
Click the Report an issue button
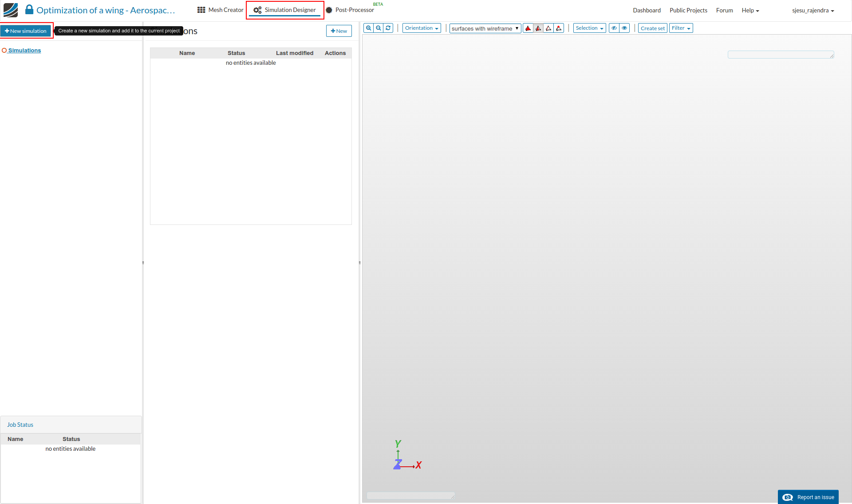click(808, 497)
